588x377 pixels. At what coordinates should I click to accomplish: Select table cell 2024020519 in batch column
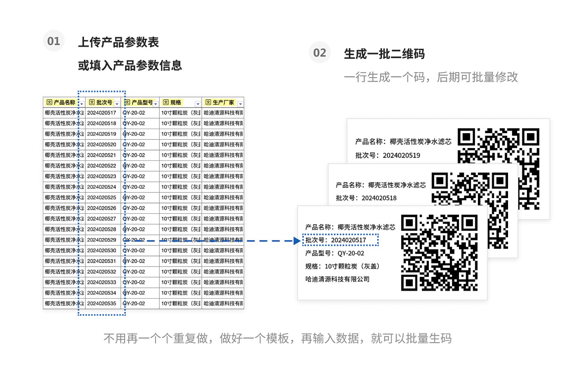pos(103,134)
